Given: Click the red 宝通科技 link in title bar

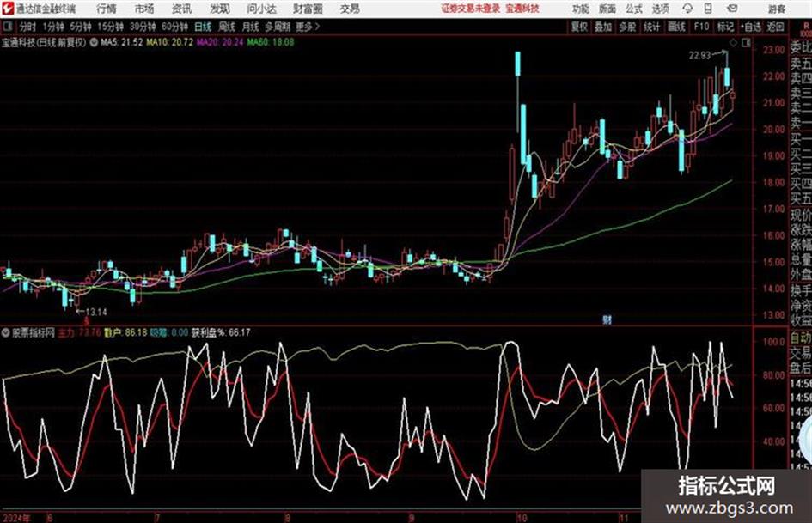Looking at the screenshot, I should point(522,9).
